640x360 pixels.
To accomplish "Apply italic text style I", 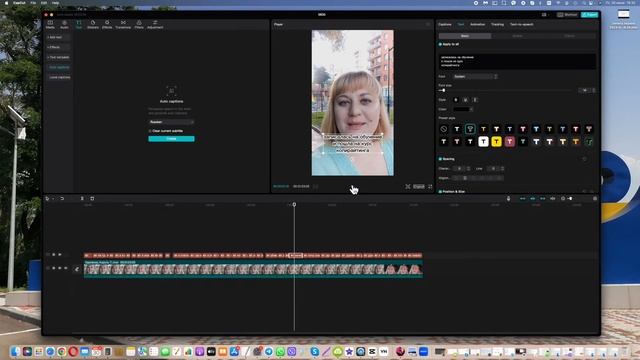I will point(475,100).
